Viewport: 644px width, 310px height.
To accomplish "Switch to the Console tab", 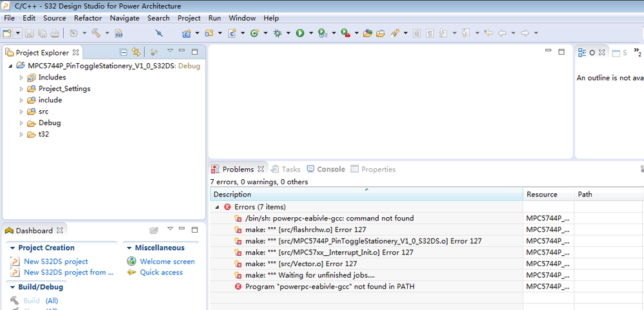I will click(326, 170).
